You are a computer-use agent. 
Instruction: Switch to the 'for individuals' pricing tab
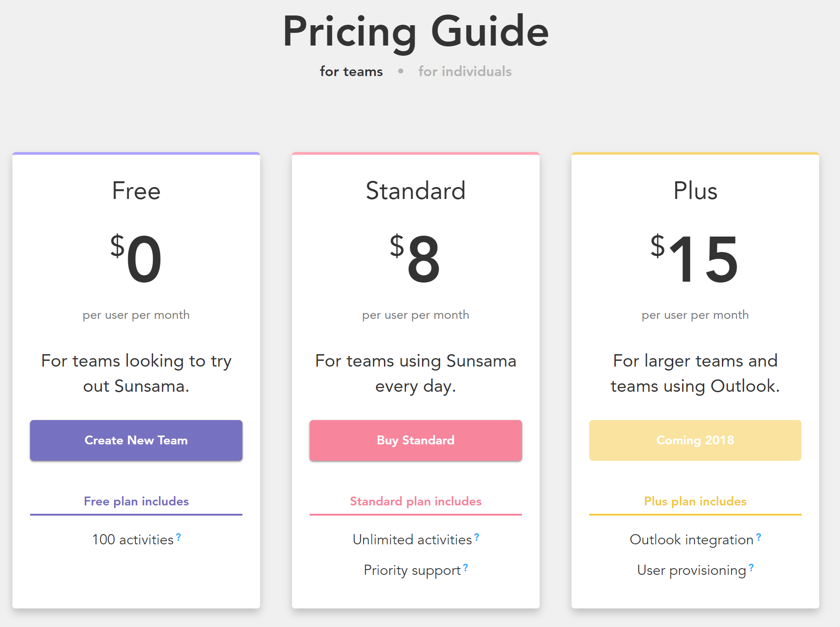pos(465,72)
